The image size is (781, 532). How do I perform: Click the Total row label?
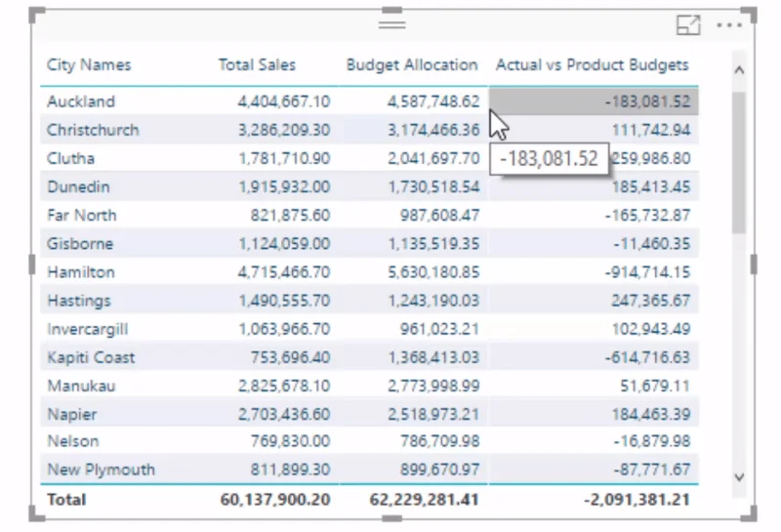tap(66, 499)
